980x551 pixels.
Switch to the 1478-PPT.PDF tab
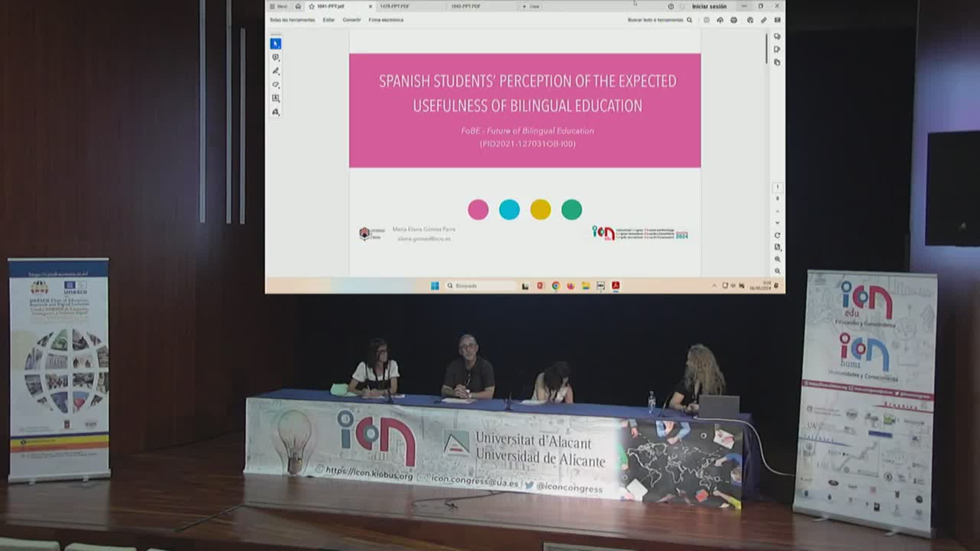click(x=395, y=6)
